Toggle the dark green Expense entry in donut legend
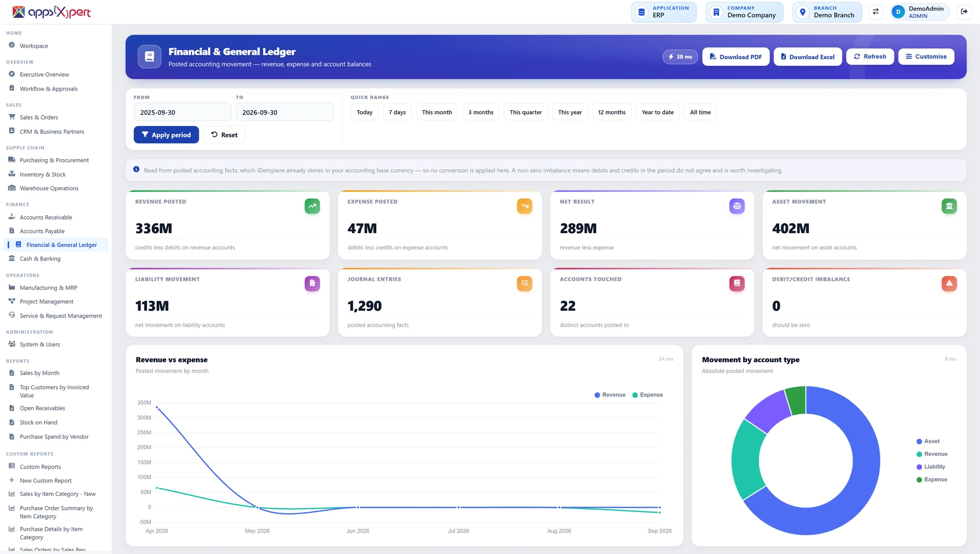 click(932, 480)
